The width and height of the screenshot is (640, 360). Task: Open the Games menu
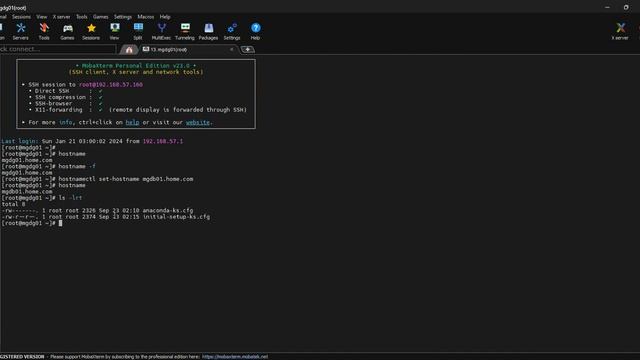tap(100, 17)
